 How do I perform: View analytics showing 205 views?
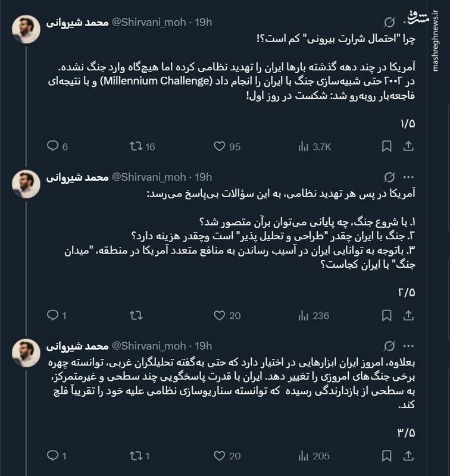pos(305,456)
